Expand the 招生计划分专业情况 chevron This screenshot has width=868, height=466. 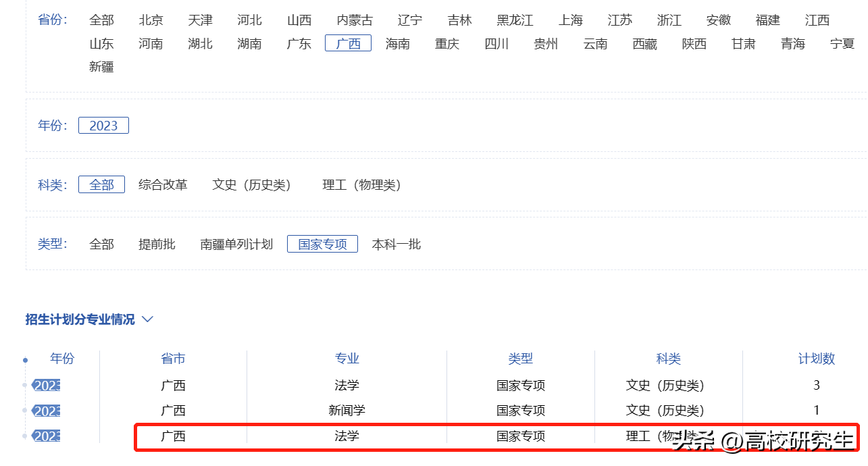click(x=147, y=319)
